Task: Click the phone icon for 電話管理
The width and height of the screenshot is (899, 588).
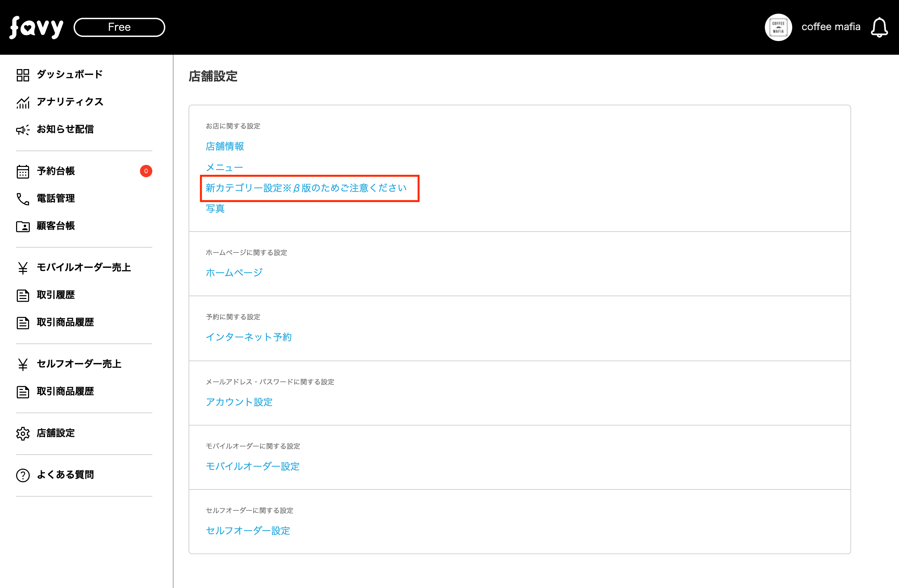Action: coord(23,199)
